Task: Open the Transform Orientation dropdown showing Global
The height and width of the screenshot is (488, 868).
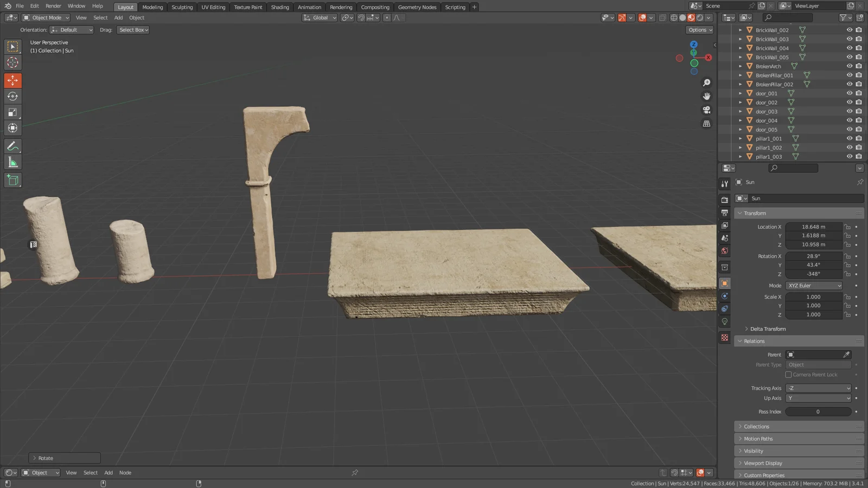Action: pos(320,17)
